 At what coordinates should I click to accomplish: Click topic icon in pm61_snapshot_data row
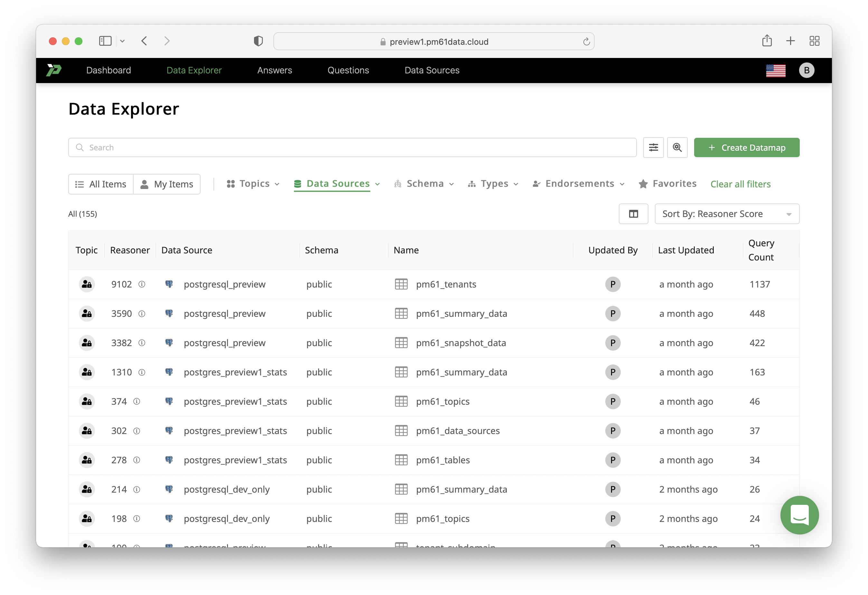pyautogui.click(x=87, y=343)
